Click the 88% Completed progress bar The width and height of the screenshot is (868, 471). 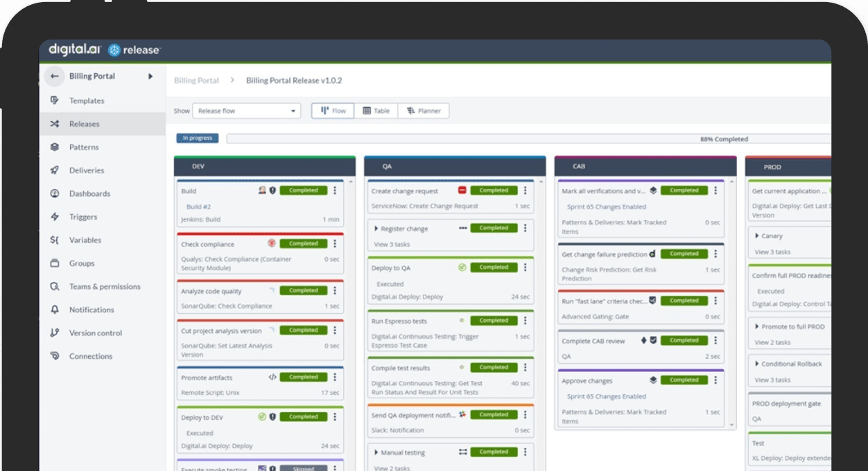click(x=528, y=139)
